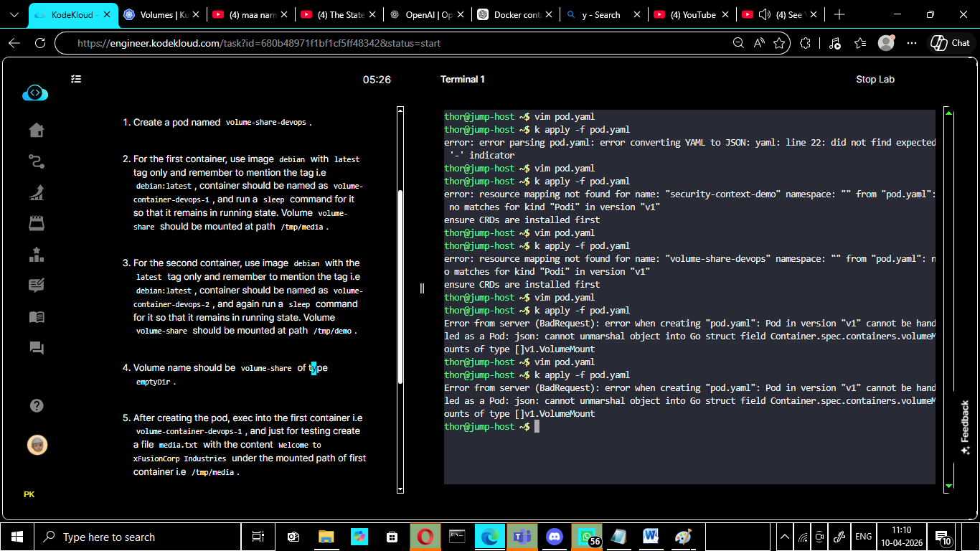980x551 pixels.
Task: Close the OpenAI tab
Action: [461, 14]
